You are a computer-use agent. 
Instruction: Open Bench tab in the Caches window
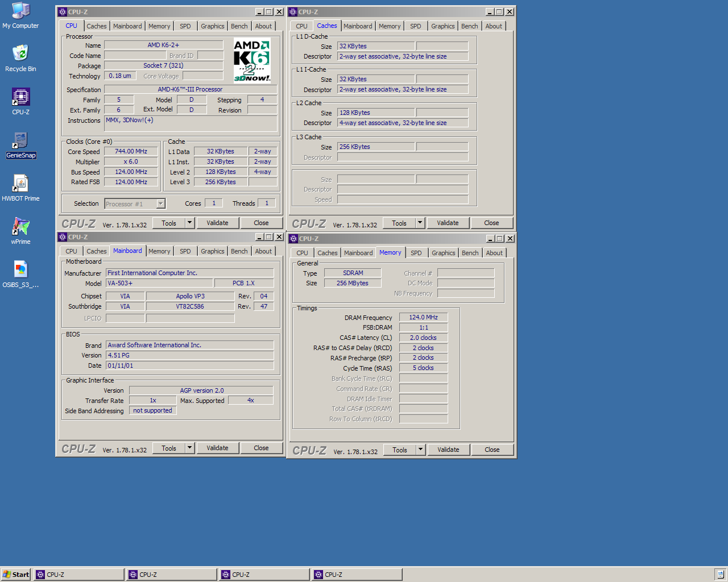coord(469,26)
